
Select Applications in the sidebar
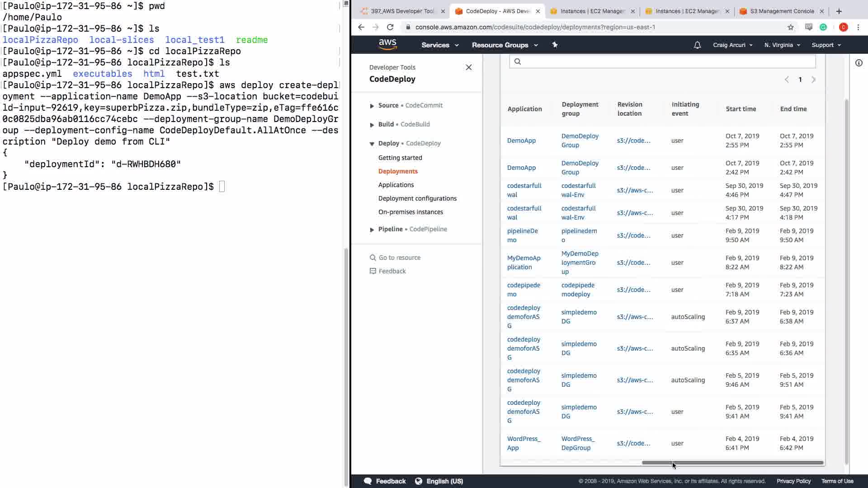(x=396, y=185)
